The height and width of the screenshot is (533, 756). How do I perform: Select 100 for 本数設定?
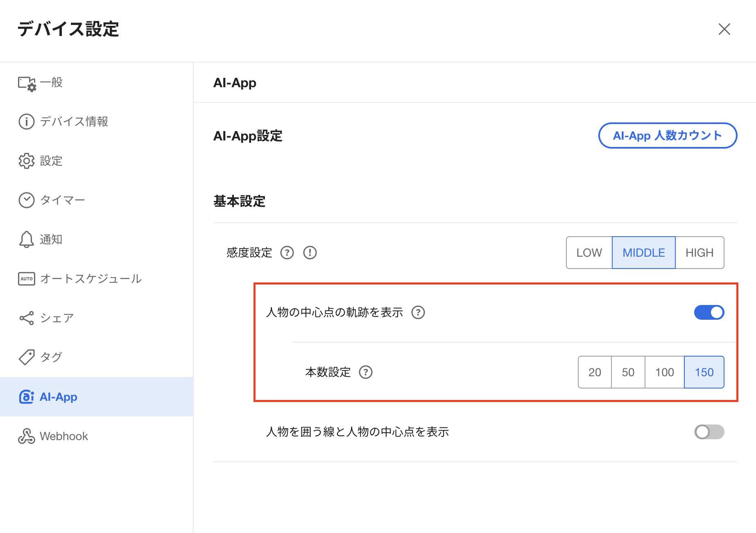pos(664,372)
